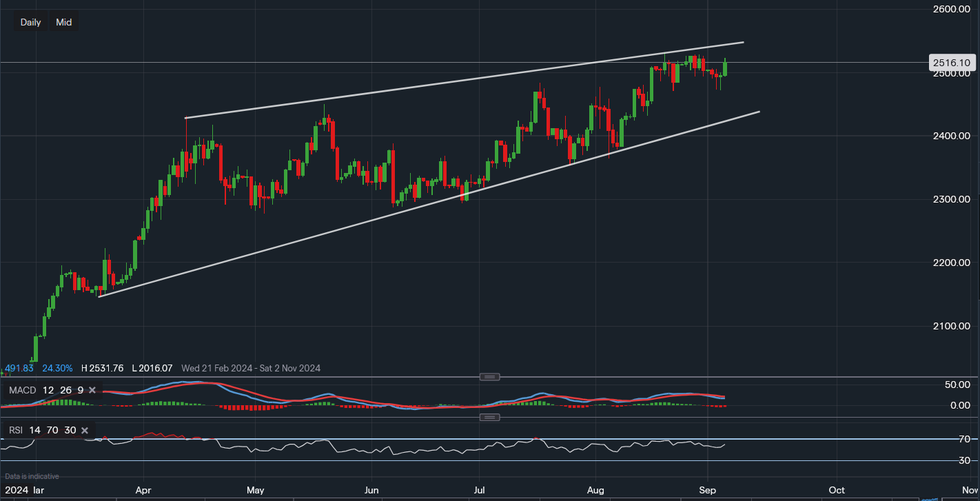Remove the MACD indicator with its X icon
The width and height of the screenshot is (980, 501).
[x=90, y=391]
